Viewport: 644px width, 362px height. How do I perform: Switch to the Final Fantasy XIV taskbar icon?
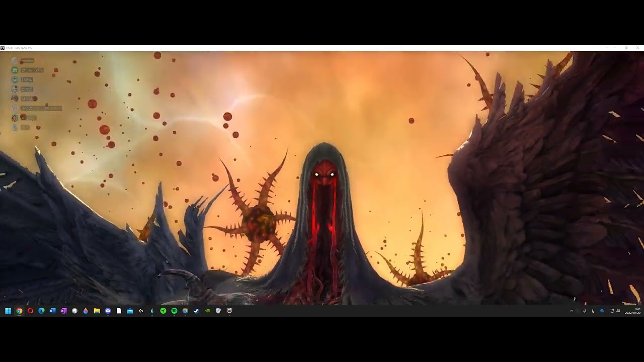229,311
